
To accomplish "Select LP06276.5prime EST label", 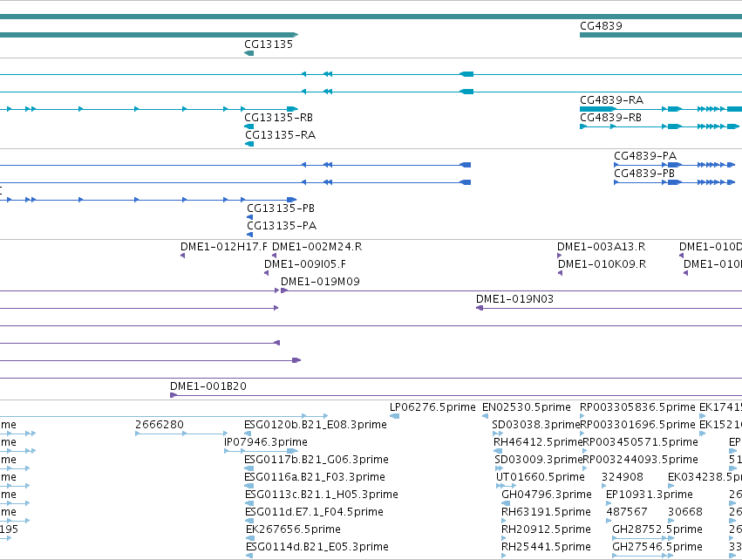I will 432,407.
